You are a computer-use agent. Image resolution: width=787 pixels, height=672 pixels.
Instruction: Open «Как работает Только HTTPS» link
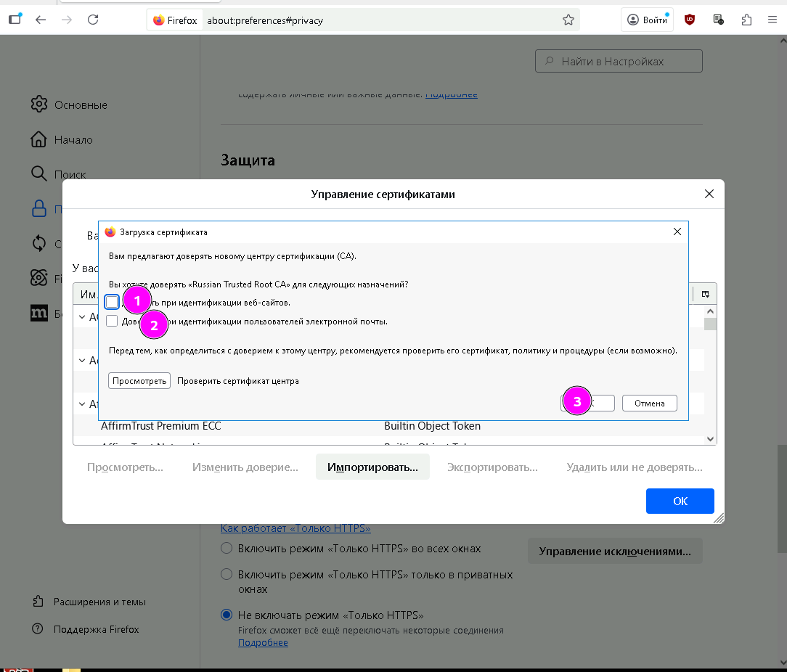tap(295, 528)
